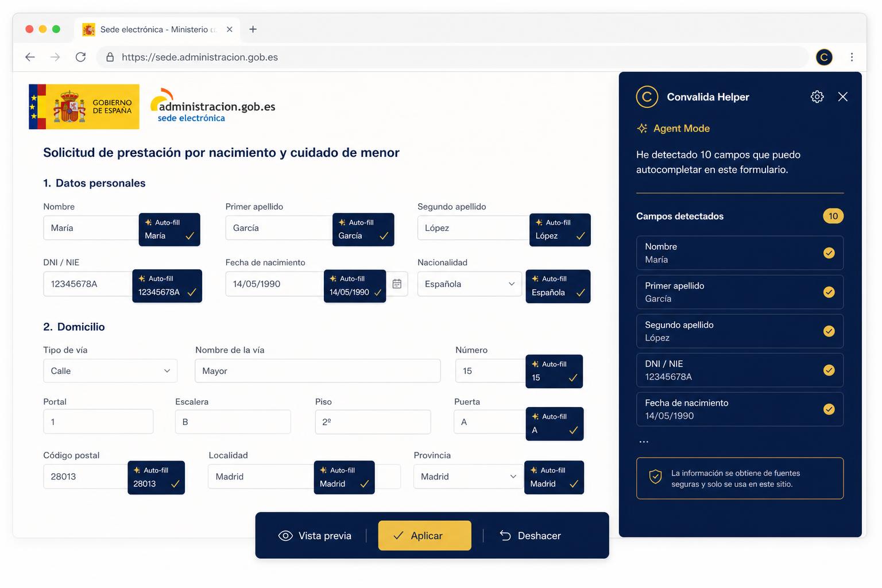Toggle the Segundo apellido detected field checkmark

click(x=829, y=331)
